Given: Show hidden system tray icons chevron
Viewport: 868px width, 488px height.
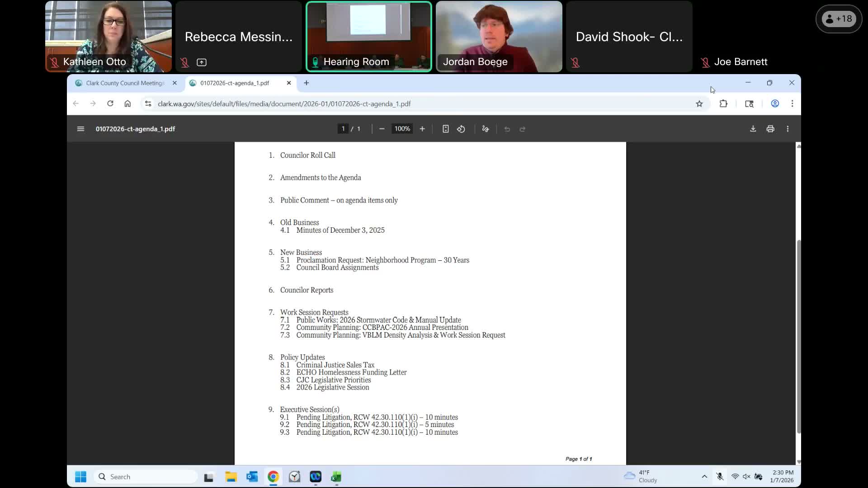Looking at the screenshot, I should coord(704,477).
